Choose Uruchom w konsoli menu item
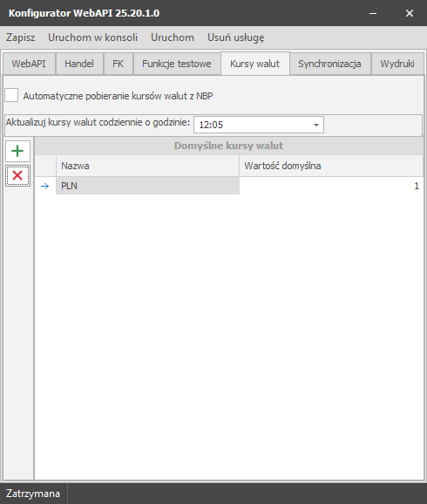The height and width of the screenshot is (504, 427). pos(93,37)
